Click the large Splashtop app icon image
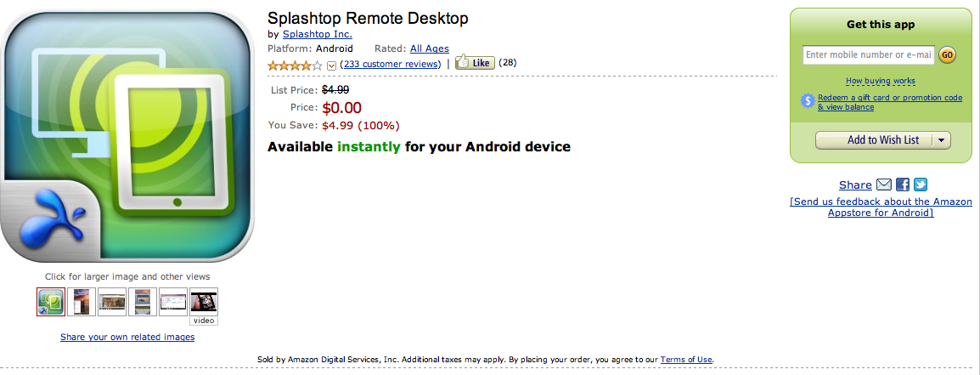 pos(127,138)
